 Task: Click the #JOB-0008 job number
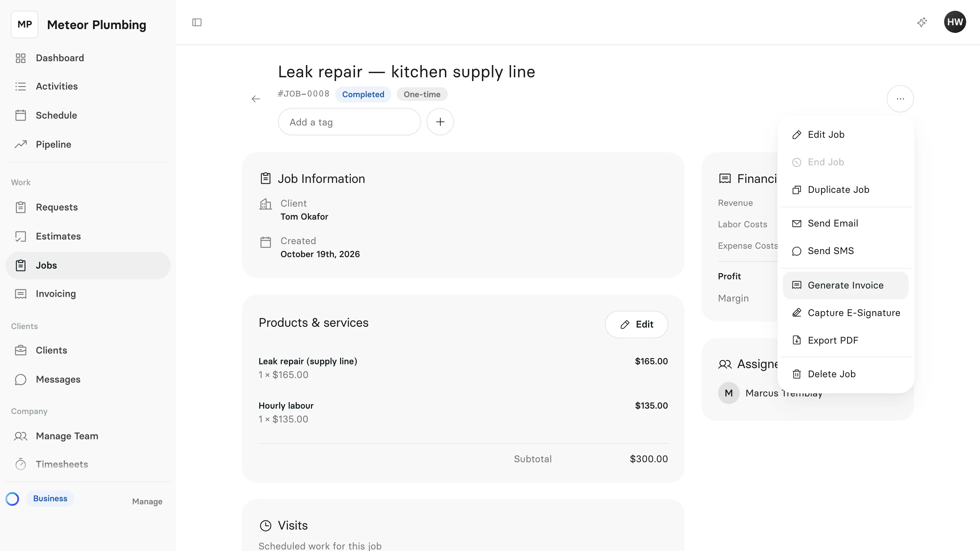(304, 94)
